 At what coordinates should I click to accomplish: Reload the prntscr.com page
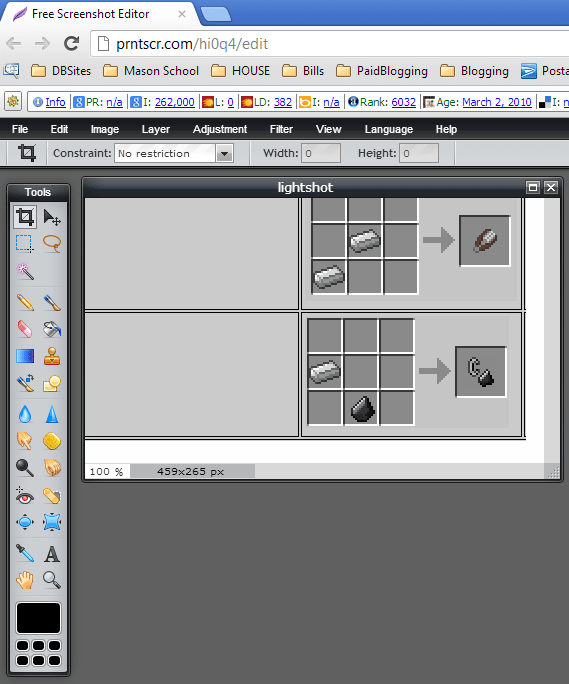point(72,43)
